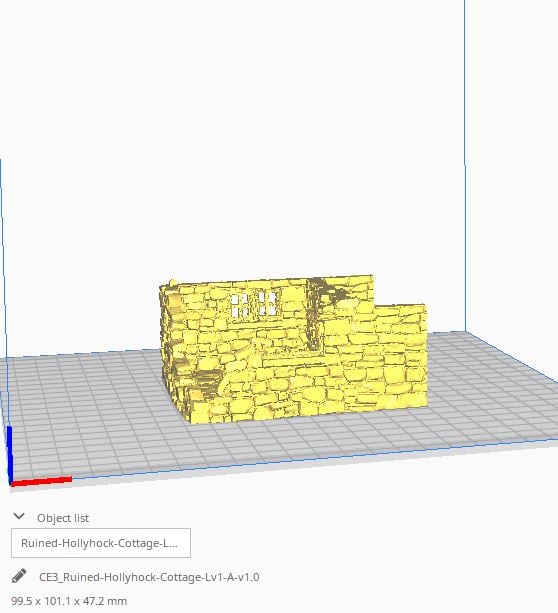Click the pencil icon to rename the job

[x=19, y=576]
